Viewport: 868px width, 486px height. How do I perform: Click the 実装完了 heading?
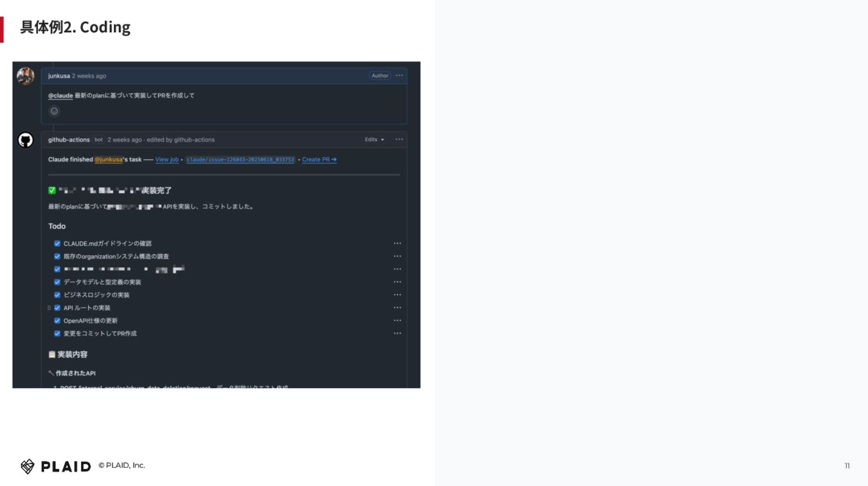point(156,191)
